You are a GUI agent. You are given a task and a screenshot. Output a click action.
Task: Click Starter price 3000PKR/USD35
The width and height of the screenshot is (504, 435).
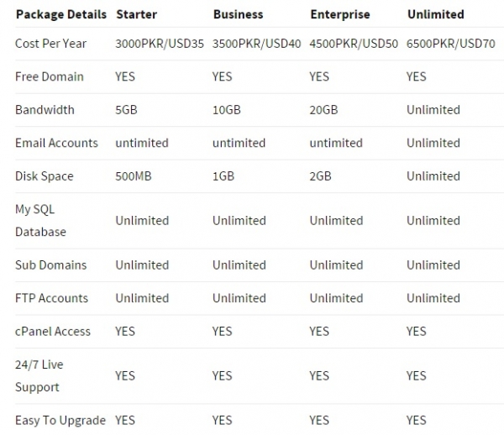pos(160,44)
